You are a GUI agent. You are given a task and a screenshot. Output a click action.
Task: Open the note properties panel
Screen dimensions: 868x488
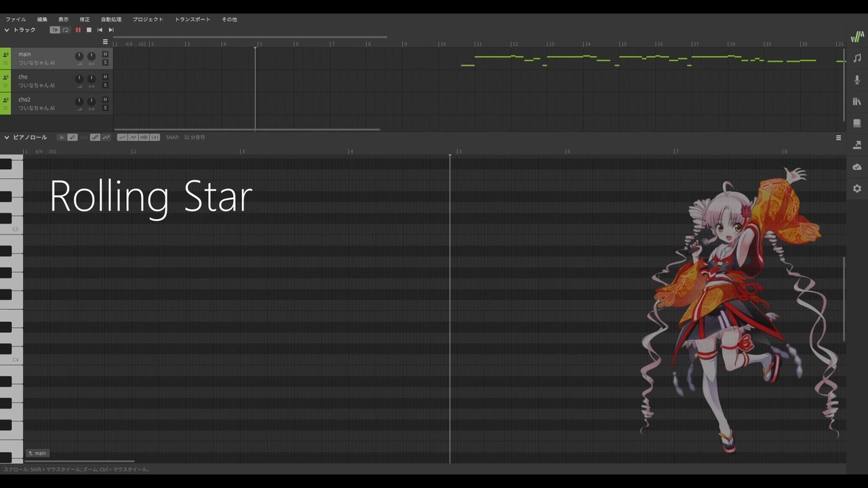(857, 58)
